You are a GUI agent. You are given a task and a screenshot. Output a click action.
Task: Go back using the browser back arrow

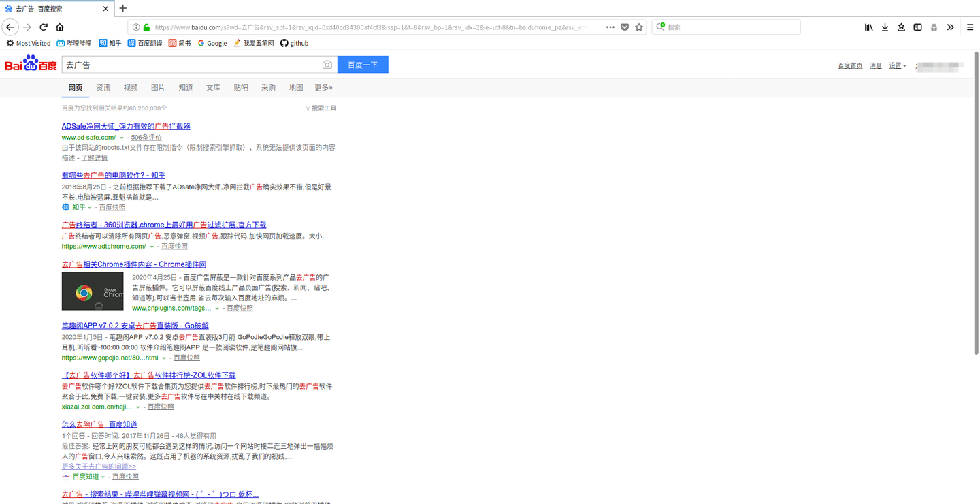[x=10, y=27]
